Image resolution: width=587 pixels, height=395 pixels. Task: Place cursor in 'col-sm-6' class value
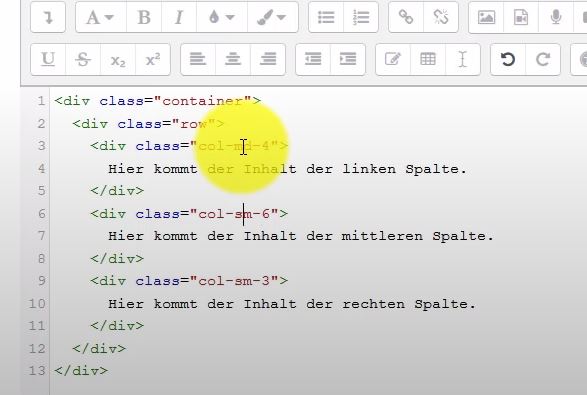pos(234,214)
